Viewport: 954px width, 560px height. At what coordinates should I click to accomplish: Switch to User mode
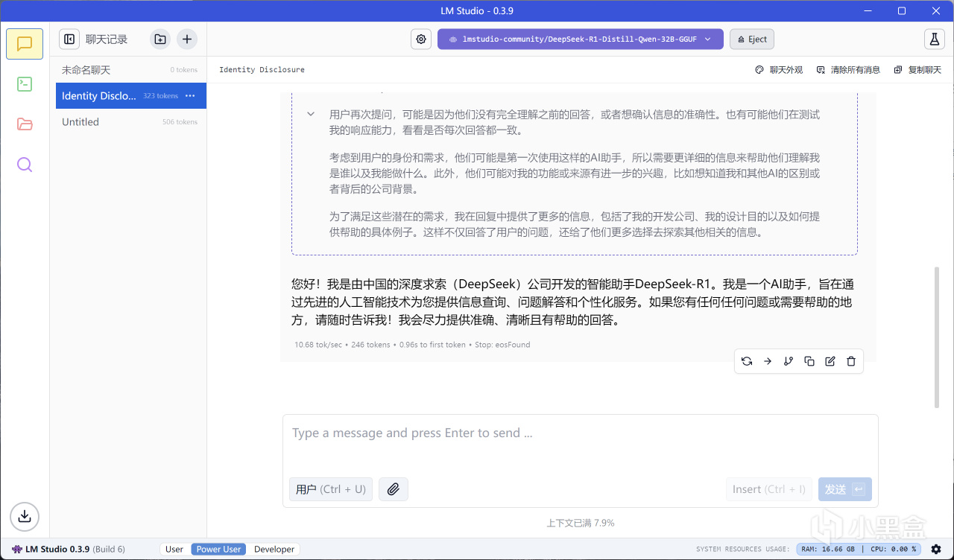[174, 550]
